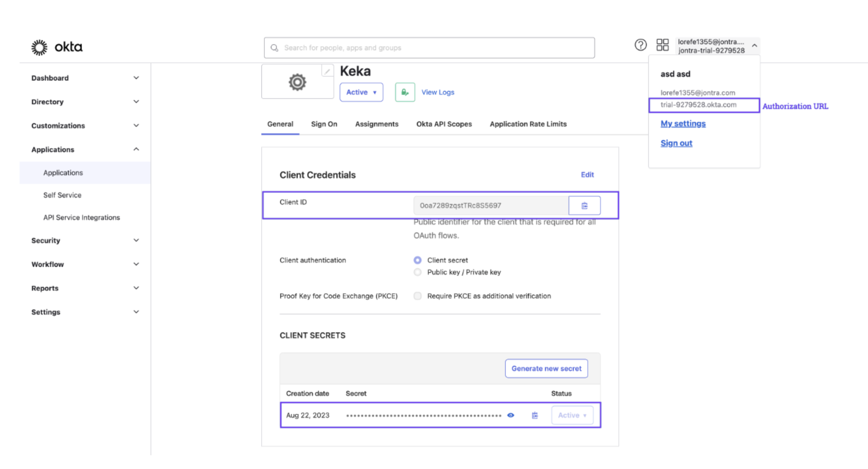
Task: Click the Okta sunburst logo
Action: click(39, 47)
